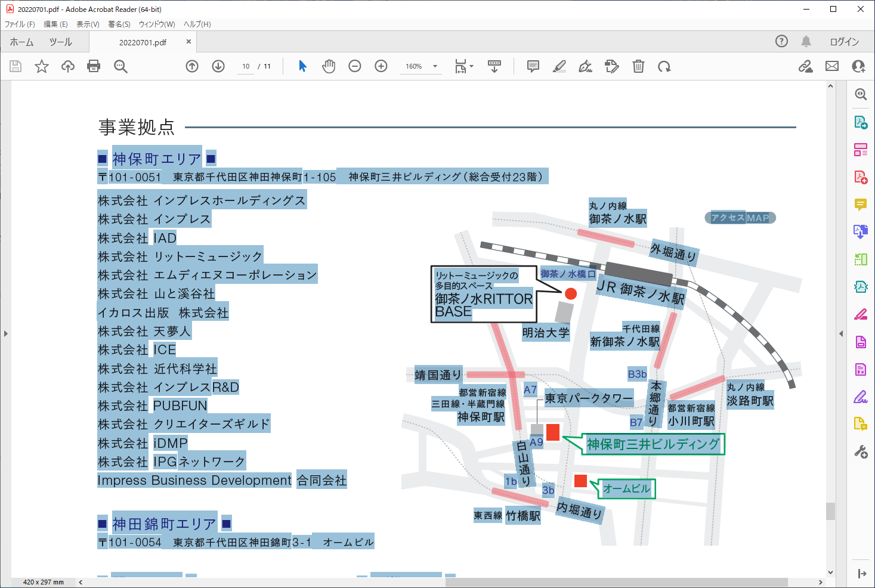
Task: Click the 神保町エリア heading text
Action: (157, 159)
